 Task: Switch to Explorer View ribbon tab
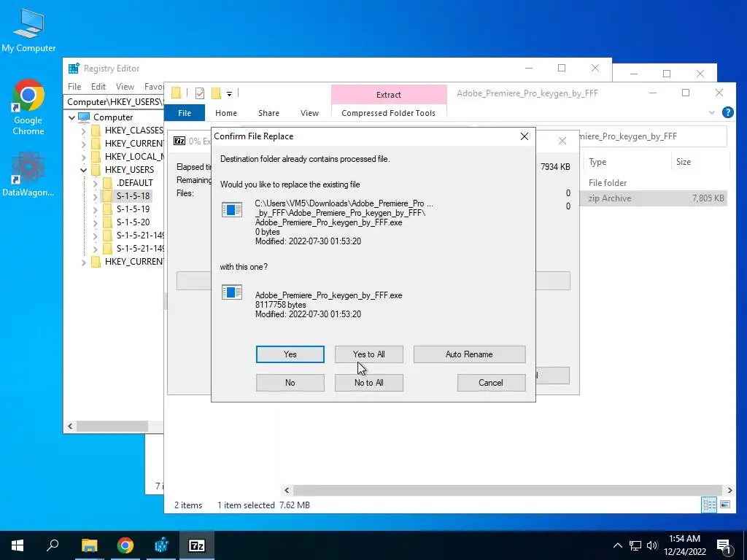coord(309,113)
